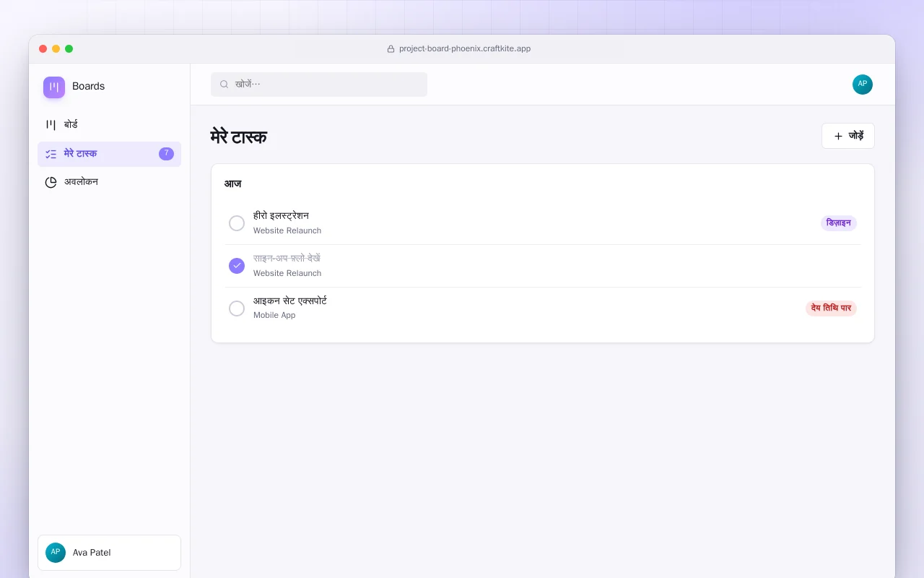Viewport: 924px width, 578px height.
Task: Minimize the window with the yellow button
Action: (56, 49)
